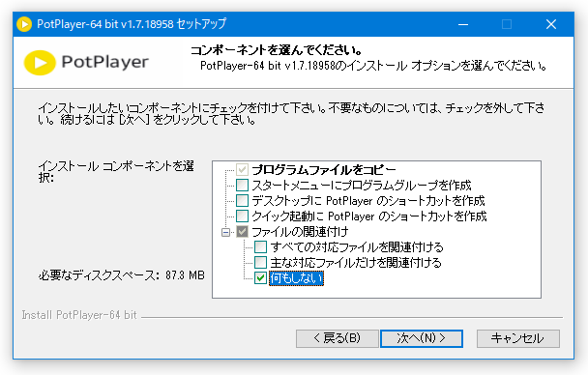The height and width of the screenshot is (375, 588).
Task: Check 主な対応ファイルだけを関連付ける option
Action: [x=260, y=262]
